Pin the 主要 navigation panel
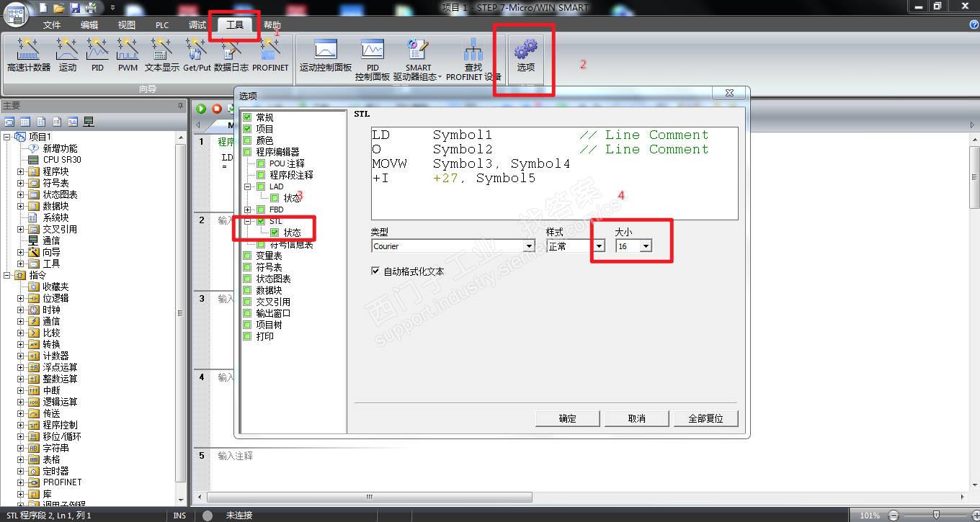 181,105
